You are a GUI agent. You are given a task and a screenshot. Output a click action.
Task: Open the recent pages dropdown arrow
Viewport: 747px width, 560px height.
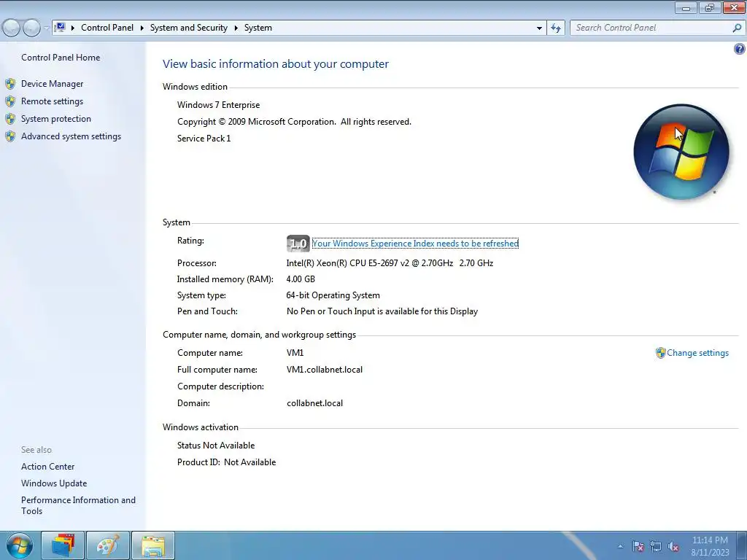[x=46, y=28]
